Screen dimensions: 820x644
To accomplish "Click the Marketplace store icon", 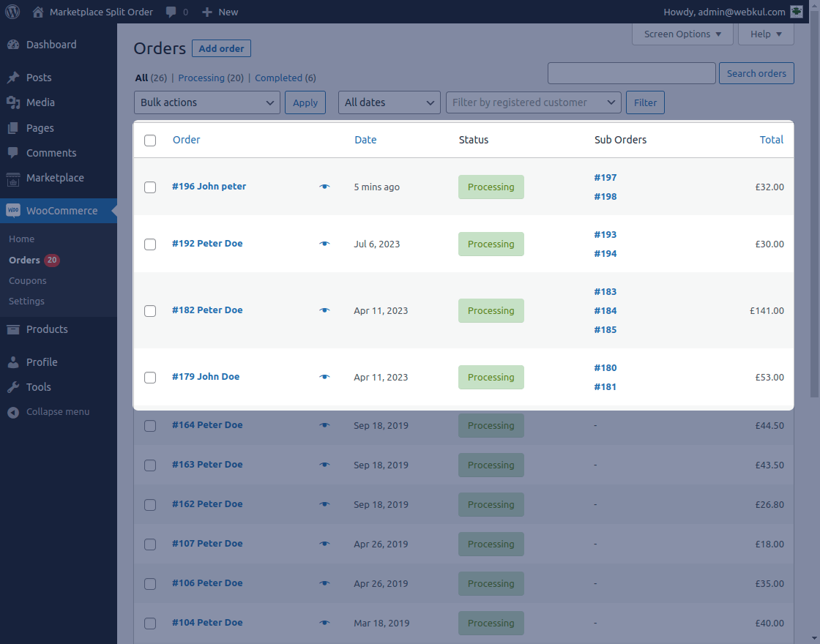I will point(13,179).
